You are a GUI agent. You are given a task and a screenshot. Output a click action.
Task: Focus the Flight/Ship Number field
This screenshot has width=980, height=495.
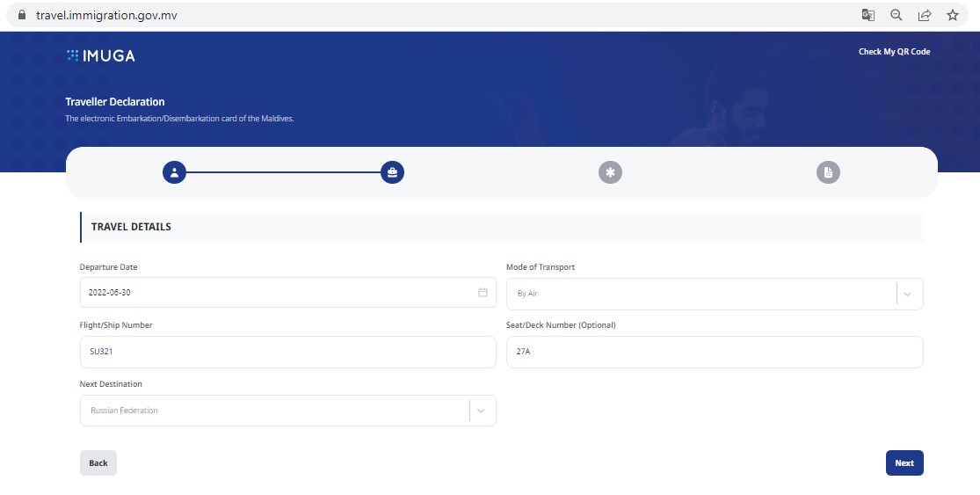(x=287, y=352)
